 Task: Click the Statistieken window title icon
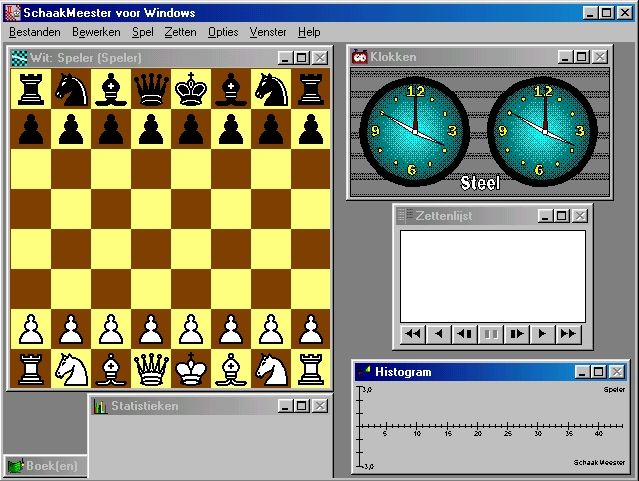pos(100,406)
